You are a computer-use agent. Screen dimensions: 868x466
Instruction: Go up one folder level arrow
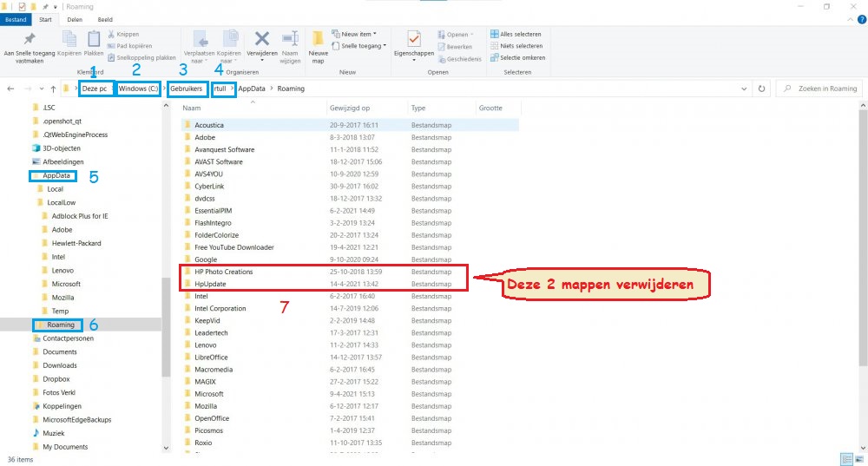tap(54, 89)
